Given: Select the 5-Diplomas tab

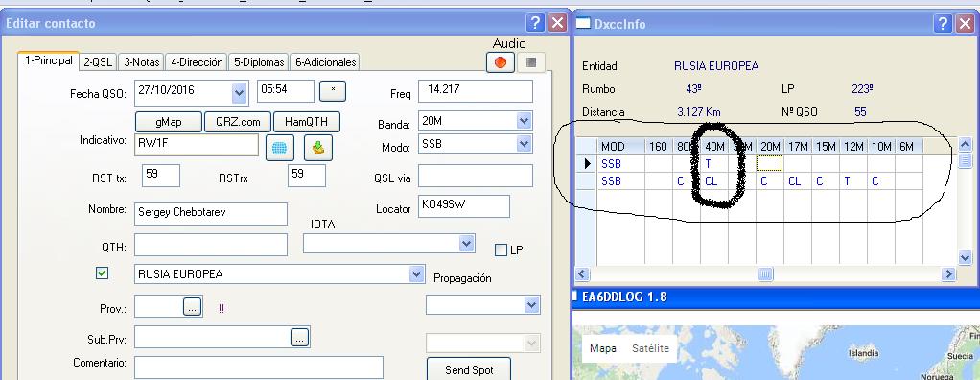Looking at the screenshot, I should [259, 61].
